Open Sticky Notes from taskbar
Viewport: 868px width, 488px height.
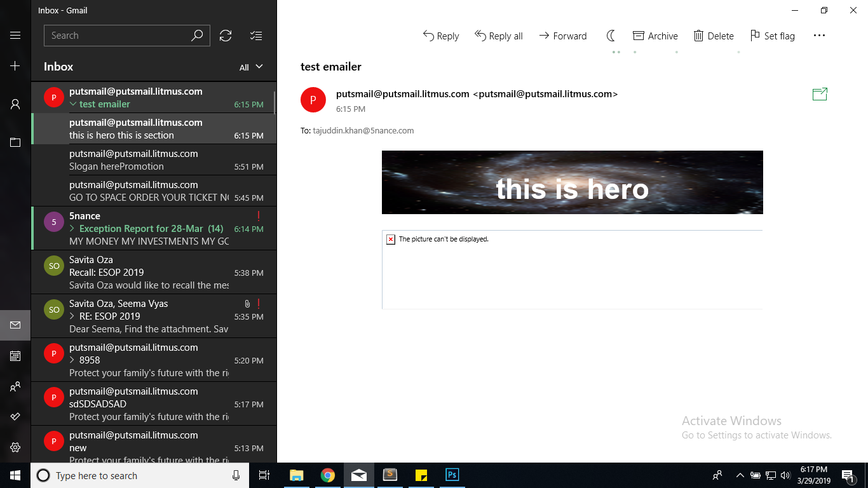click(421, 475)
